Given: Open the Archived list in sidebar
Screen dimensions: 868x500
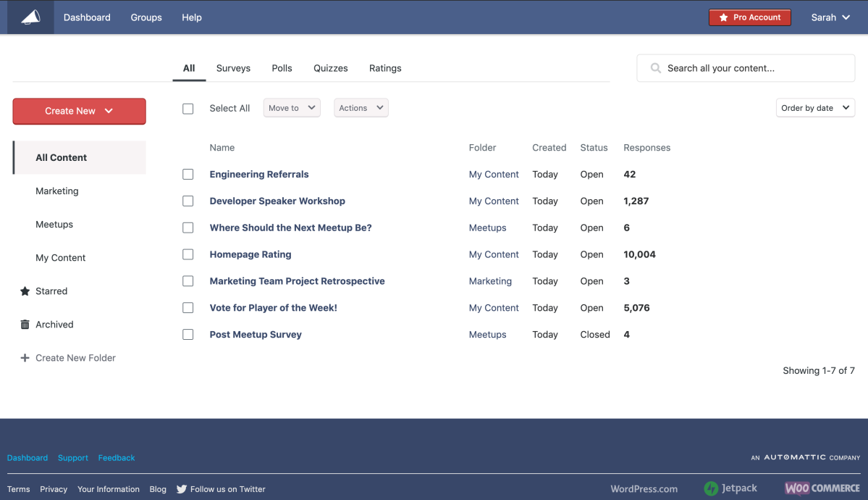Looking at the screenshot, I should point(54,325).
